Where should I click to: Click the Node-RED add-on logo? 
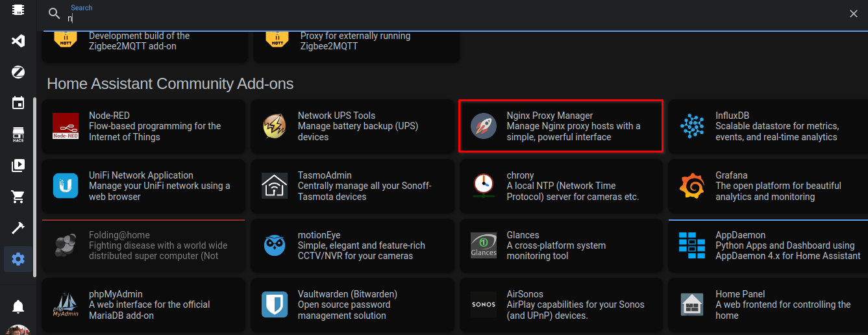pyautogui.click(x=66, y=126)
